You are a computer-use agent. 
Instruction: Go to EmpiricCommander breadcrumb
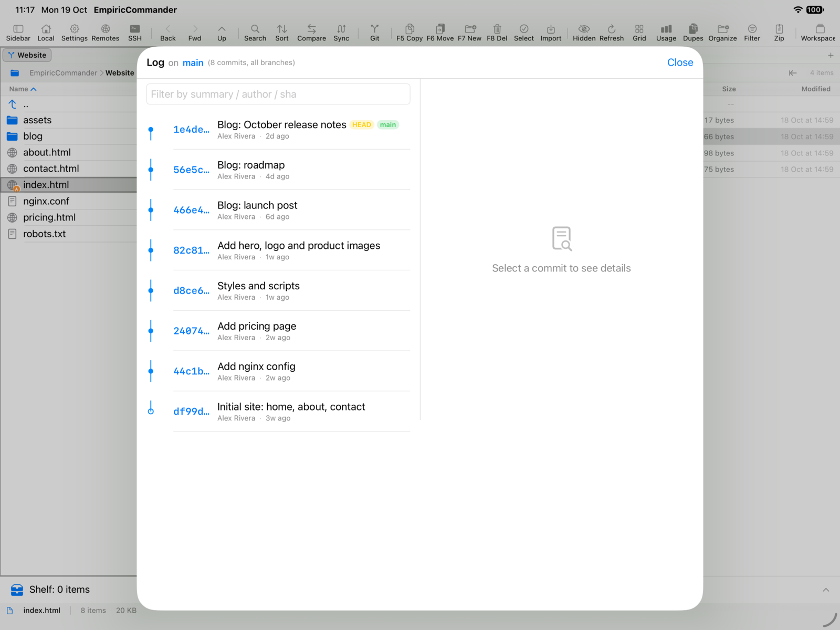click(x=63, y=73)
